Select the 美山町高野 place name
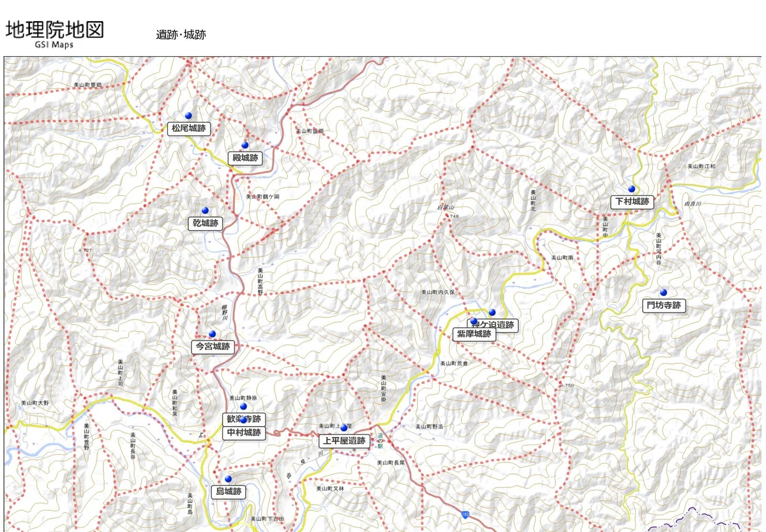The image size is (766, 532). point(261,280)
